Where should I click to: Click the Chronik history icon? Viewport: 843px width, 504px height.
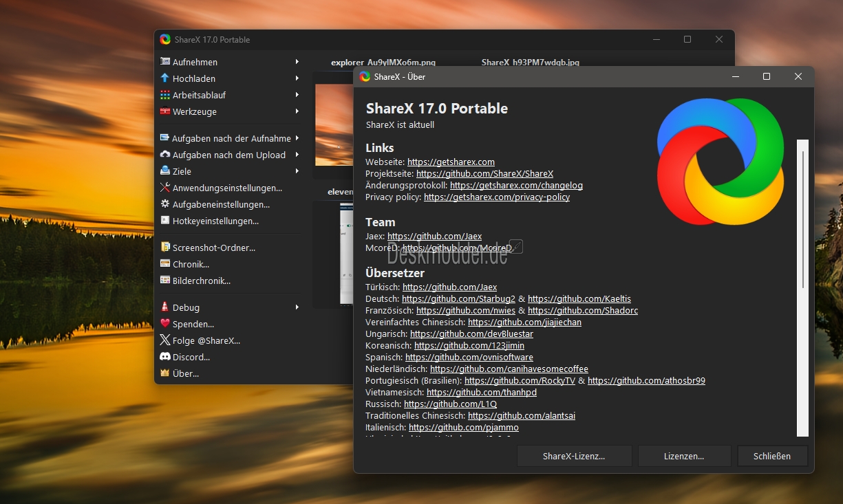(165, 264)
